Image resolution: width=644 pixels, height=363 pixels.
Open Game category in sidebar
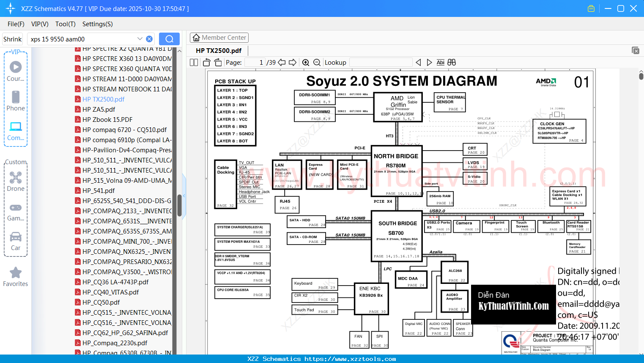[x=16, y=212]
